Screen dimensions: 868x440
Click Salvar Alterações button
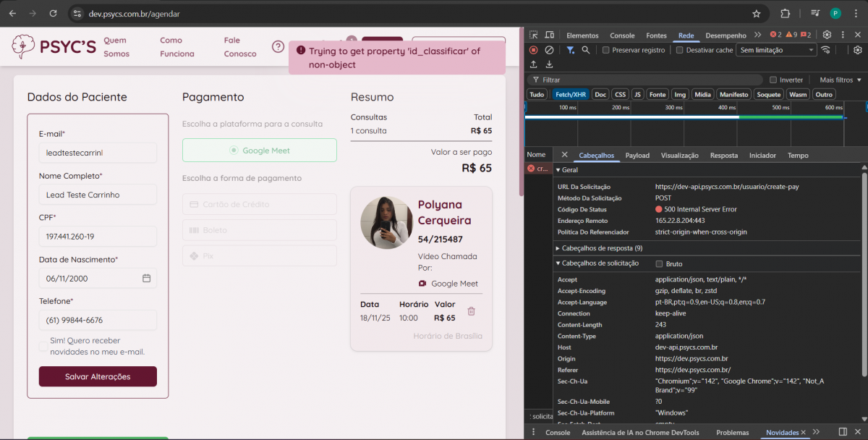pyautogui.click(x=98, y=376)
